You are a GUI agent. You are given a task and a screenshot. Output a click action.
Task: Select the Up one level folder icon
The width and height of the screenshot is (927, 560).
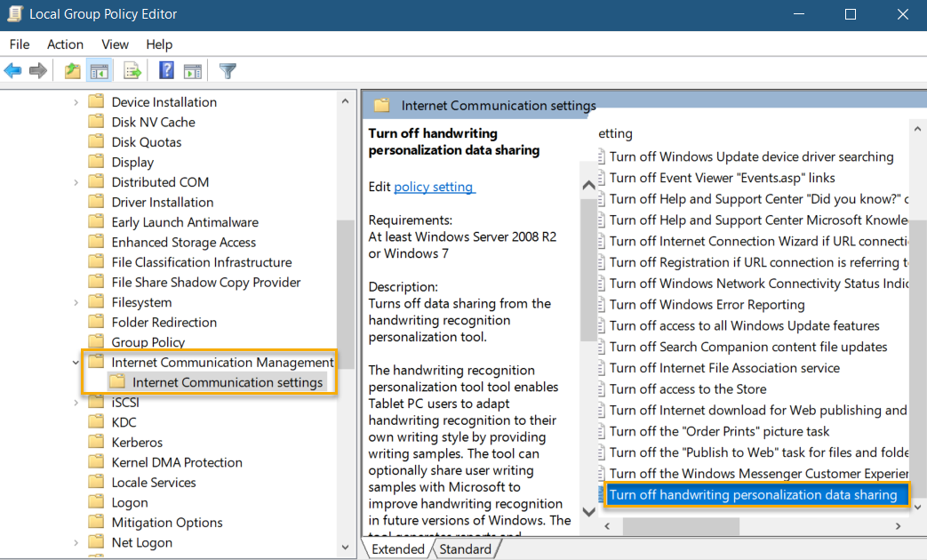point(71,70)
